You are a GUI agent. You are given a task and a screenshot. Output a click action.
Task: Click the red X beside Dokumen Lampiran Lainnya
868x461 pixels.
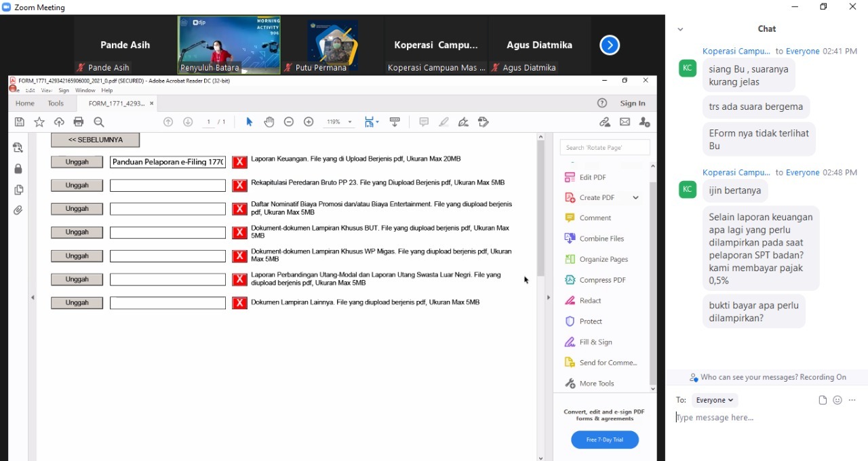[x=239, y=303]
